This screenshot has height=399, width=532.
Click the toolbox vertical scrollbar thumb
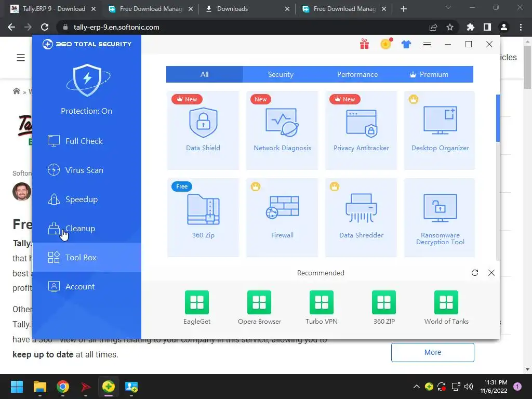(498, 118)
